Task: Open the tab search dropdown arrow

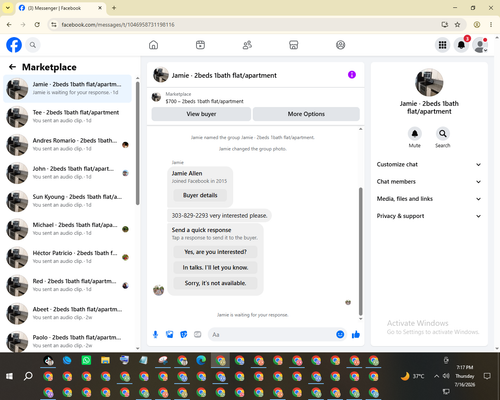Action: point(8,8)
